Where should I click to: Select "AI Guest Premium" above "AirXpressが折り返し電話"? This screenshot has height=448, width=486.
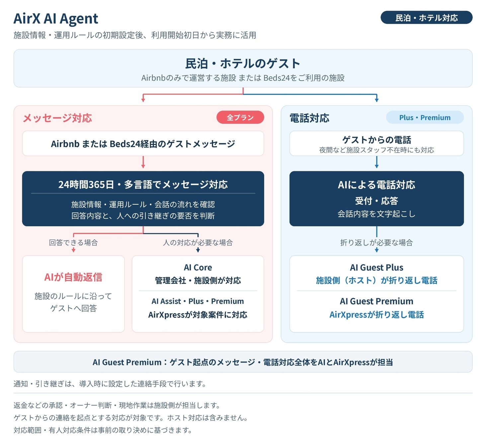(377, 301)
